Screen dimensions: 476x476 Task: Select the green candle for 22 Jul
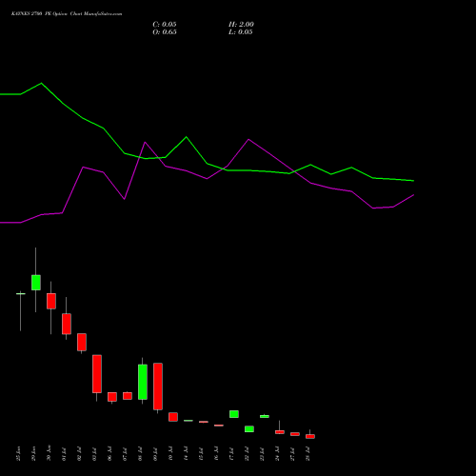(x=249, y=429)
